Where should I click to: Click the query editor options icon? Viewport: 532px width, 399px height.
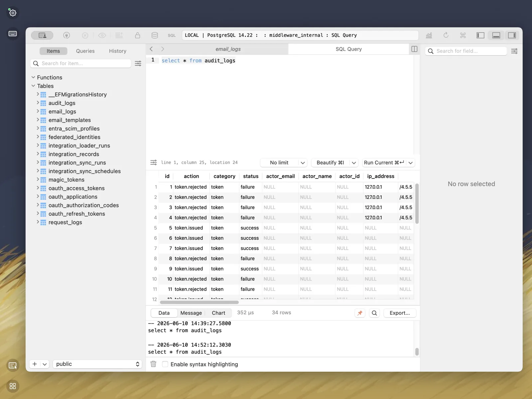coord(153,163)
